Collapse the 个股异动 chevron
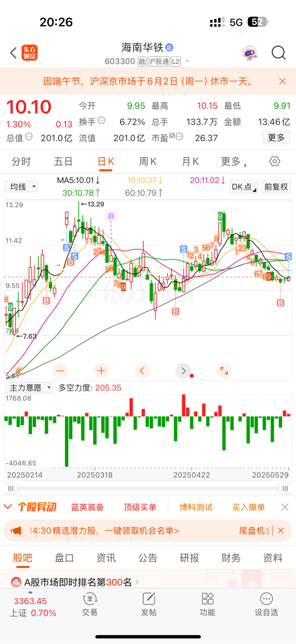 pos(8,507)
